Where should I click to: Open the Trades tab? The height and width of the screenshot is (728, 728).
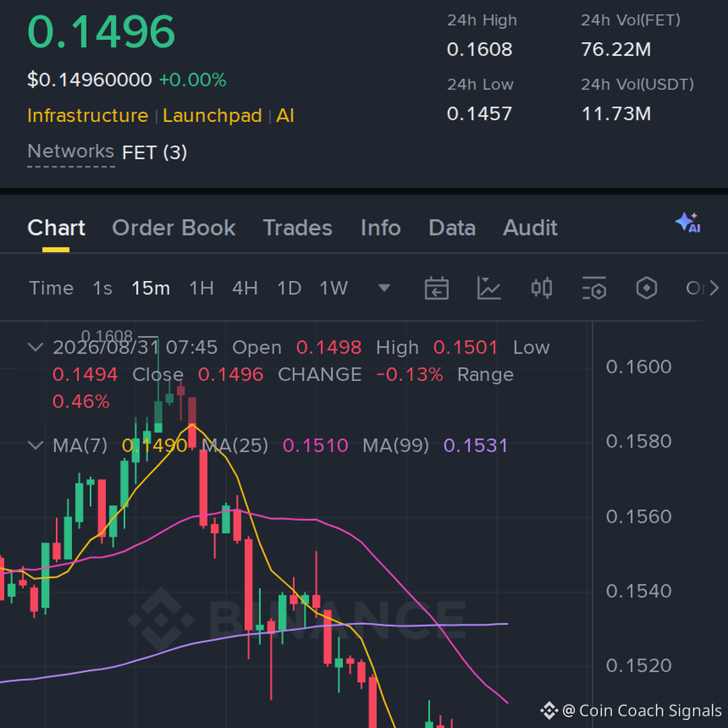click(x=298, y=228)
